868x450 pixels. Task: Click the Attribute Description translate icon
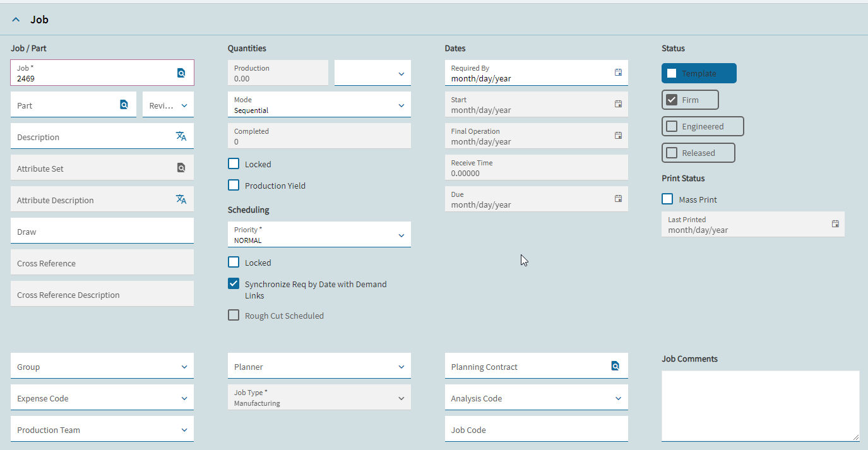coord(181,199)
